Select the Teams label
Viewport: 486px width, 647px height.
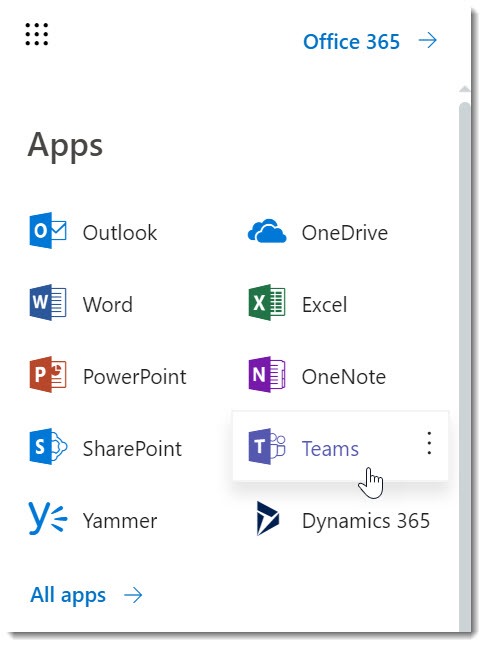click(330, 449)
